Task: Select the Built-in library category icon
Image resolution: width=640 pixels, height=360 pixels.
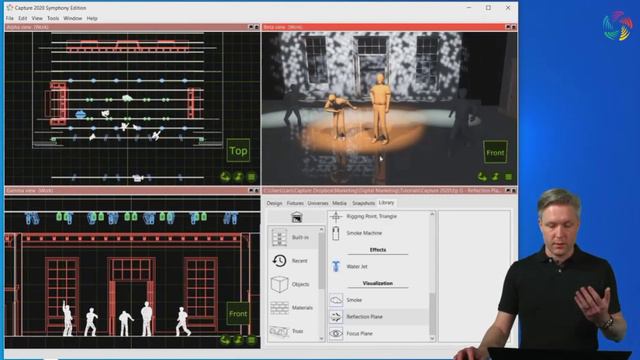Action: pyautogui.click(x=279, y=237)
